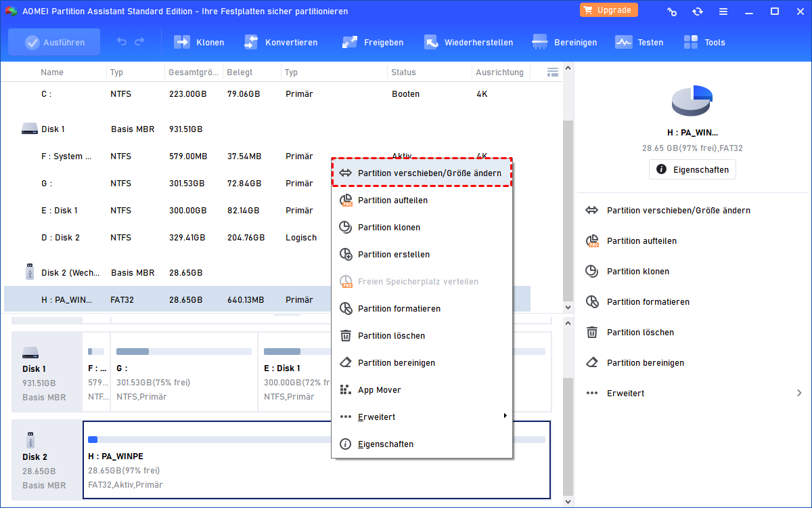Select Partition klonen in context menu
812x508 pixels.
[x=422, y=228]
